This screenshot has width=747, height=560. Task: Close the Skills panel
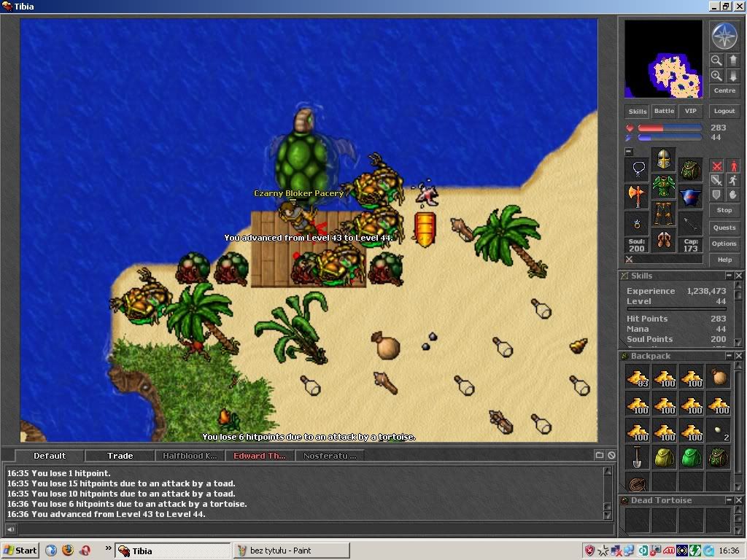coord(738,276)
